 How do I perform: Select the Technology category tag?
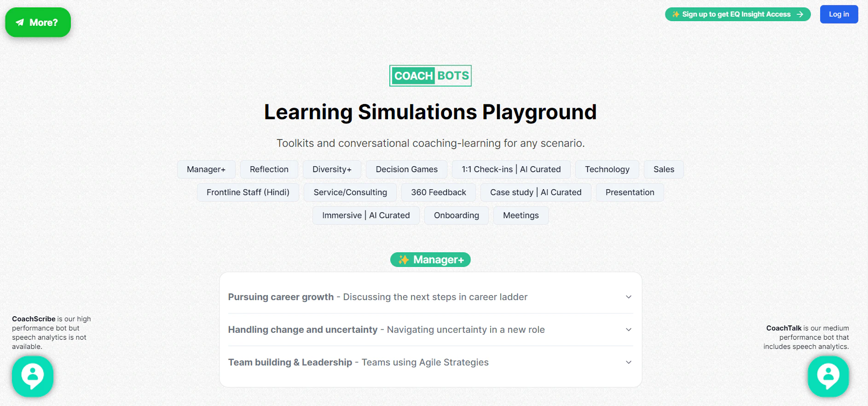[x=607, y=169]
